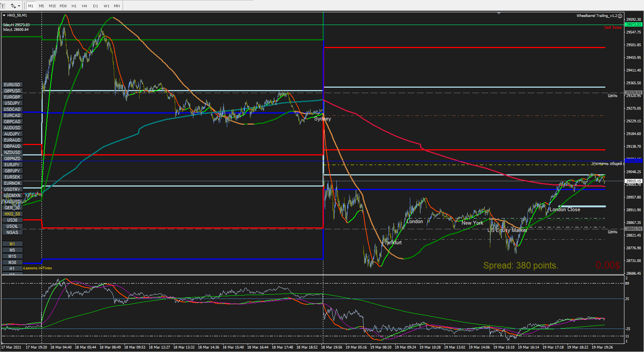Choose EURJPY in the symbol list
Viewport: 644px width, 352px height.
12,165
